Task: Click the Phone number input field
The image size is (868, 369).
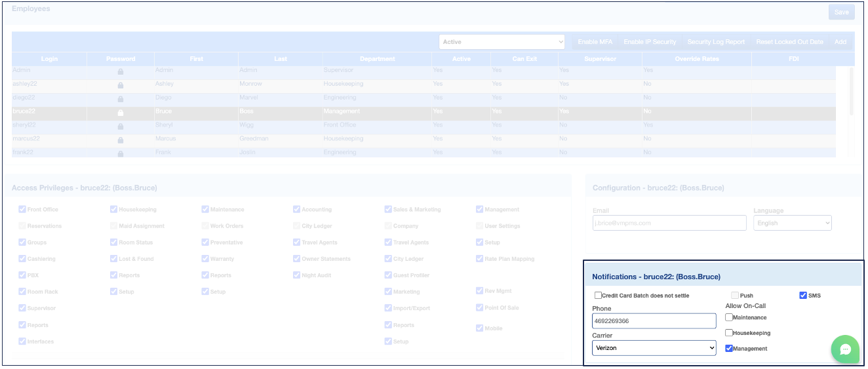Action: click(654, 321)
